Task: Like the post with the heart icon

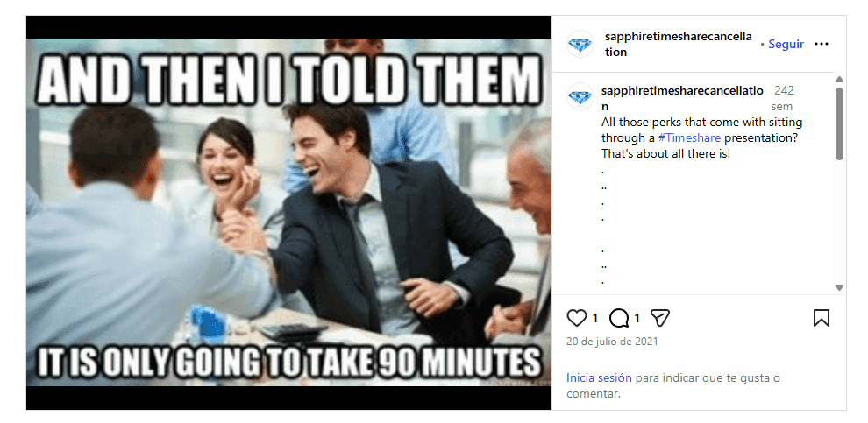Action: click(x=576, y=318)
